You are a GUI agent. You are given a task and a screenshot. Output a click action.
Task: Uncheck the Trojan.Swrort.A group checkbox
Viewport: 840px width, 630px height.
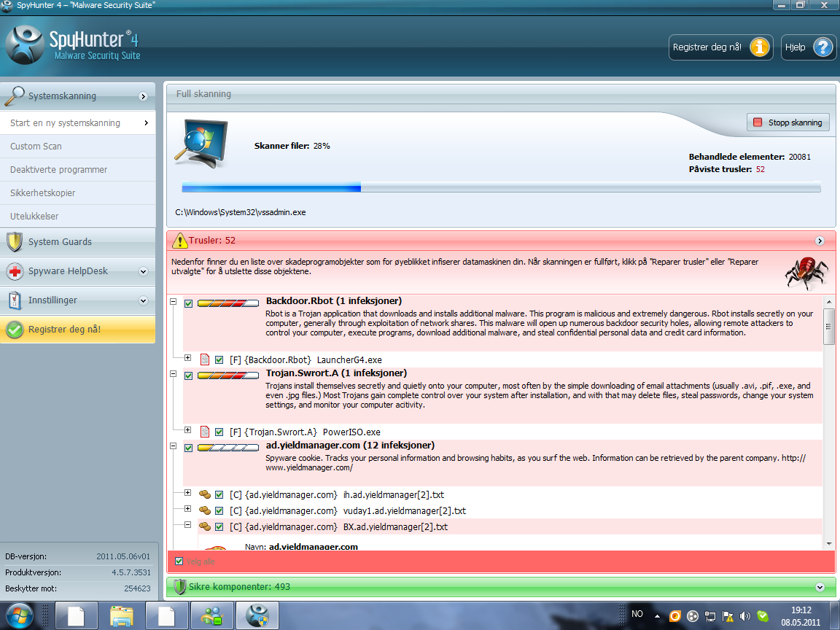(x=189, y=376)
